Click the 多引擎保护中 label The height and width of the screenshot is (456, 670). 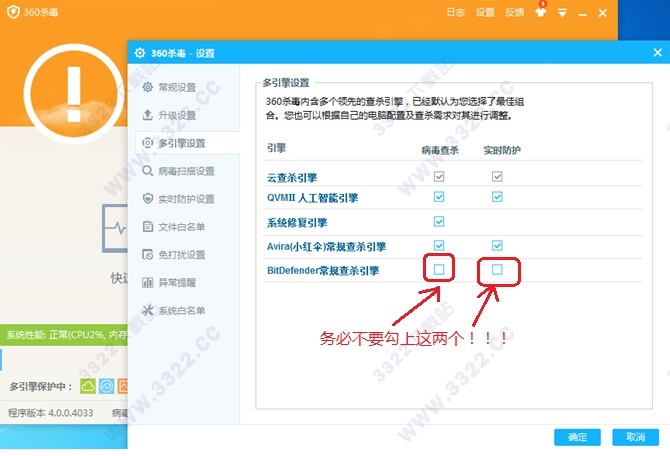pyautogui.click(x=41, y=386)
